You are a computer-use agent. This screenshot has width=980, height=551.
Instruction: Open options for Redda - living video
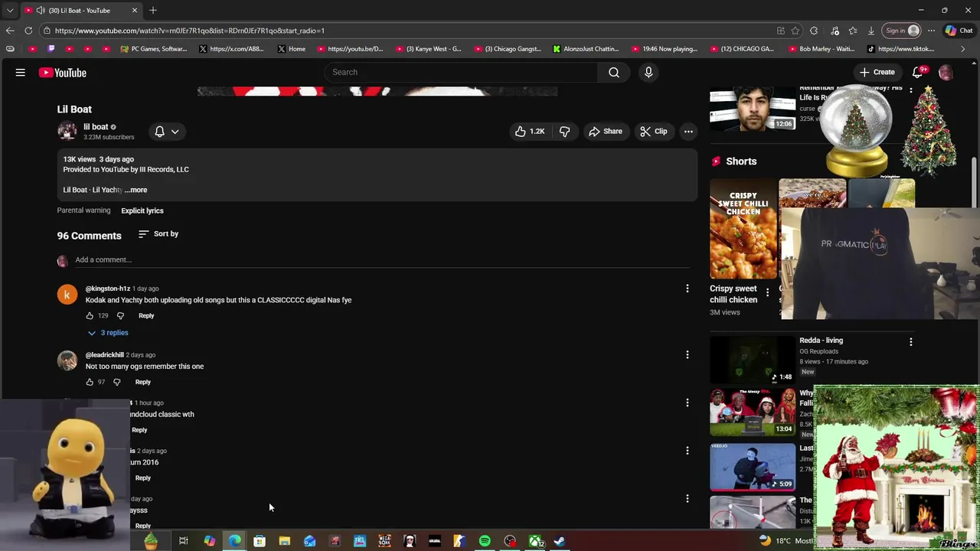tap(911, 342)
